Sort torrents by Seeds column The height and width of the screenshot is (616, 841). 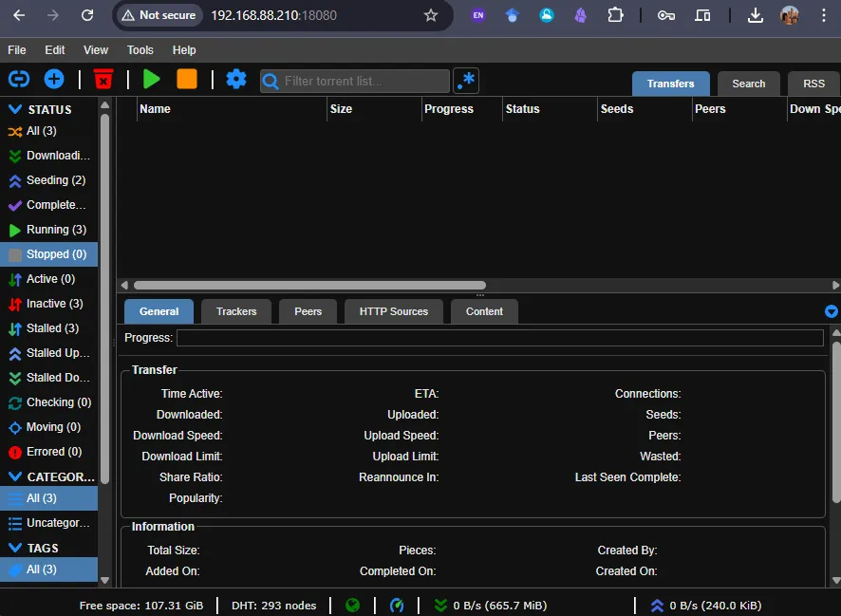pos(645,109)
